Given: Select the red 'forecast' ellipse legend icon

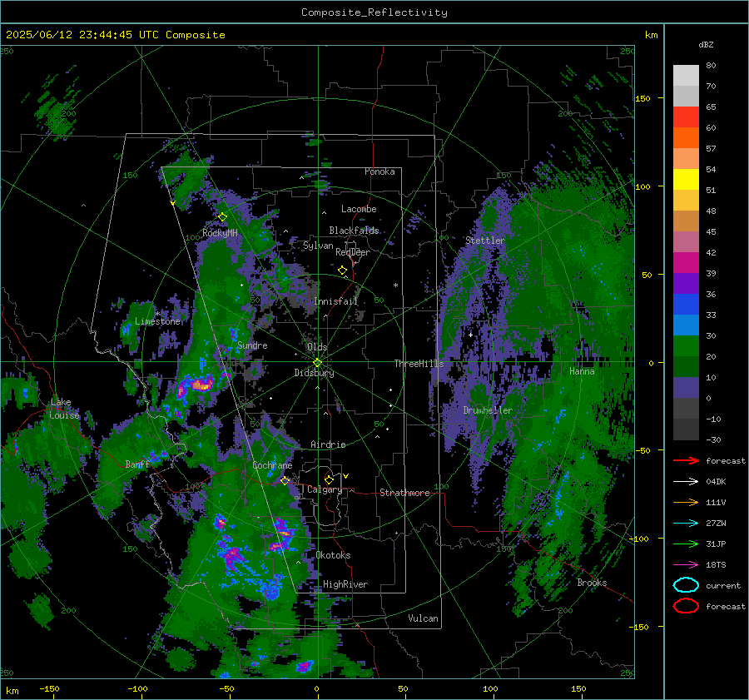Looking at the screenshot, I should point(686,606).
